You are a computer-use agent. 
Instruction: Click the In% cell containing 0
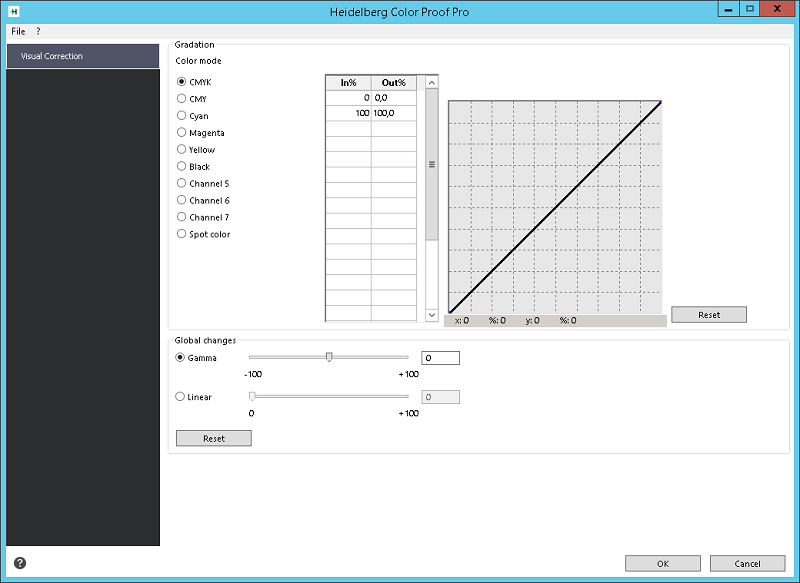(x=348, y=98)
